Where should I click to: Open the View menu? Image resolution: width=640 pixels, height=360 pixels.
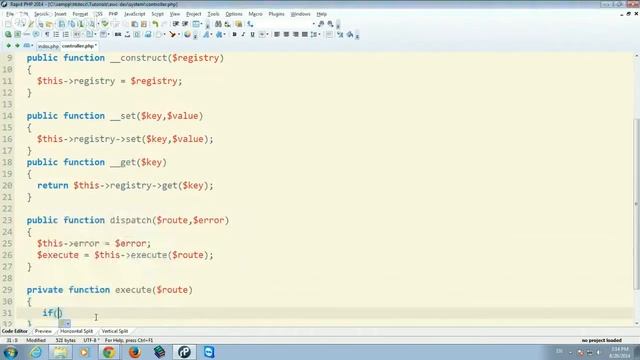[x=175, y=14]
